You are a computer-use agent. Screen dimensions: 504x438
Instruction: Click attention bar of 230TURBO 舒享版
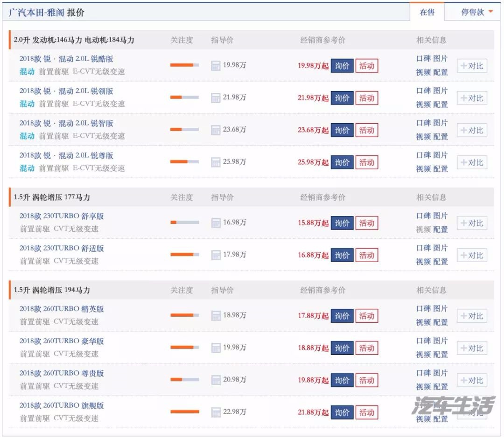[x=184, y=222]
